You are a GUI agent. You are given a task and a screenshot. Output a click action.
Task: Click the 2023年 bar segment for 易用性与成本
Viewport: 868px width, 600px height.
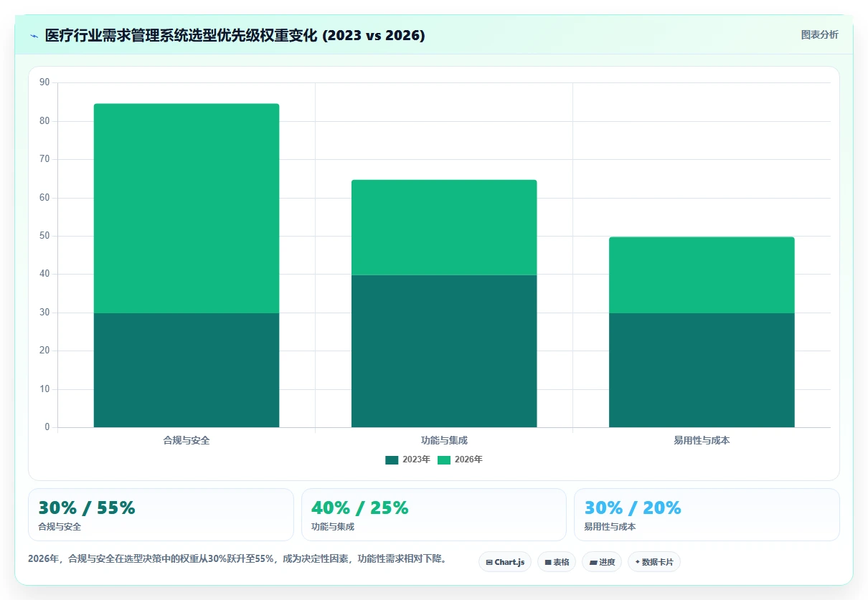point(702,370)
